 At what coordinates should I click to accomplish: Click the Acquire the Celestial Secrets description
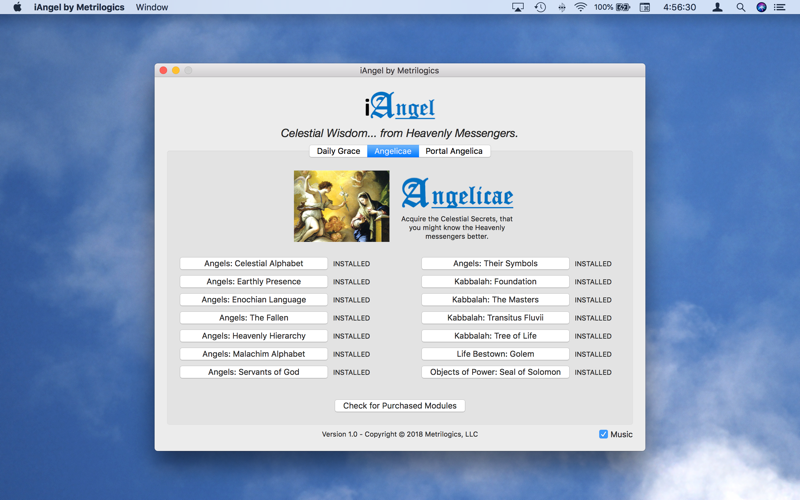(457, 228)
